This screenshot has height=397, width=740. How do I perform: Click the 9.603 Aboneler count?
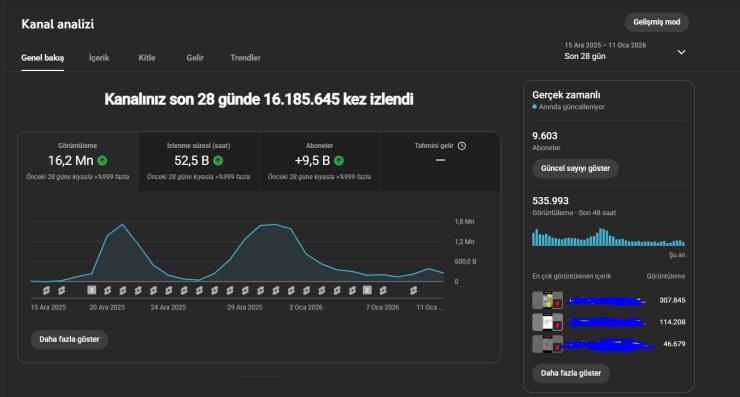[x=545, y=136]
